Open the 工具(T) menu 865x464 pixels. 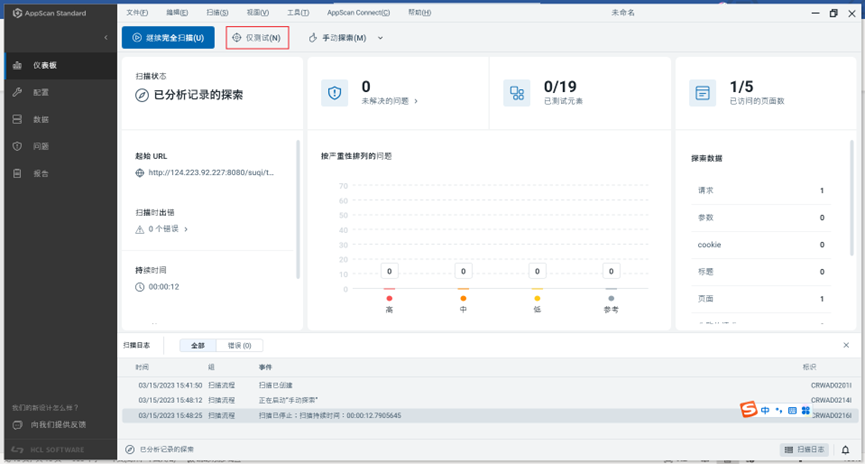tap(298, 13)
